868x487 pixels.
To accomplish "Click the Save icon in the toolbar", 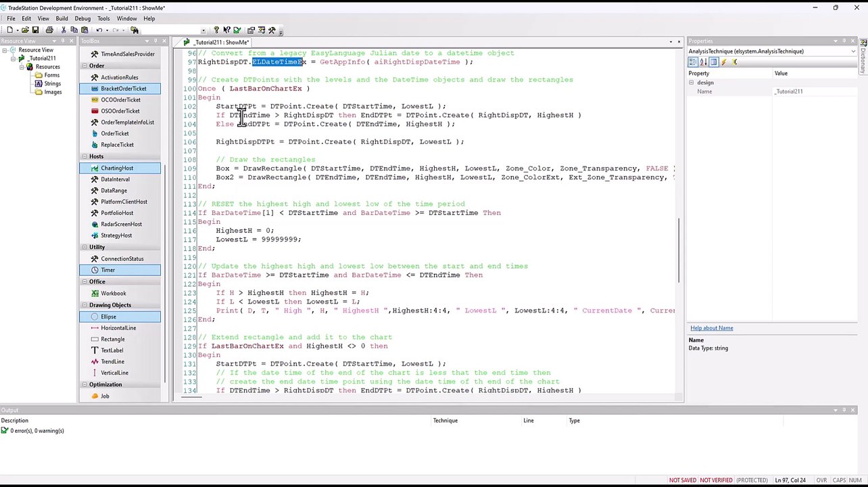I will (35, 30).
